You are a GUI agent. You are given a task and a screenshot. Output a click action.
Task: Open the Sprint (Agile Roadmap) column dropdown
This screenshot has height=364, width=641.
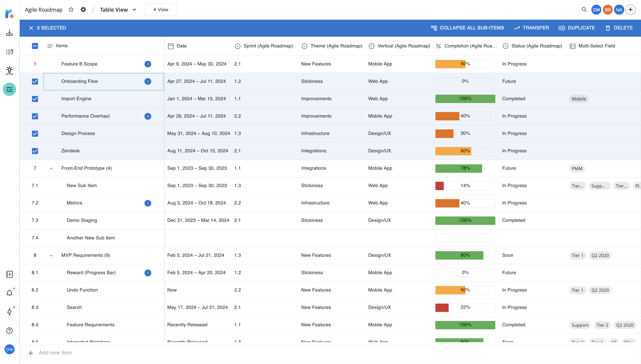point(238,46)
